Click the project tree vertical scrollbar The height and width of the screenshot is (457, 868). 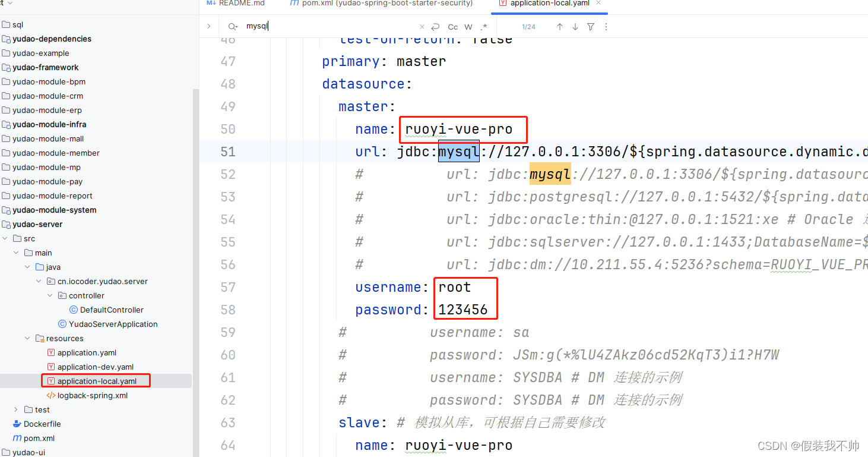click(x=195, y=273)
